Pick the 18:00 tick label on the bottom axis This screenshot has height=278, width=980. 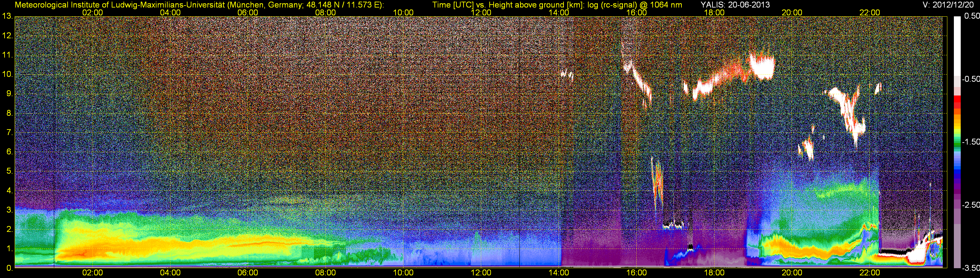pyautogui.click(x=714, y=273)
